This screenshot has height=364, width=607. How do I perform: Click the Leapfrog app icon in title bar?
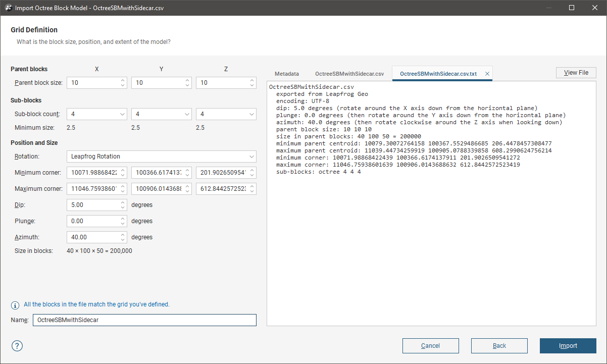[x=9, y=8]
